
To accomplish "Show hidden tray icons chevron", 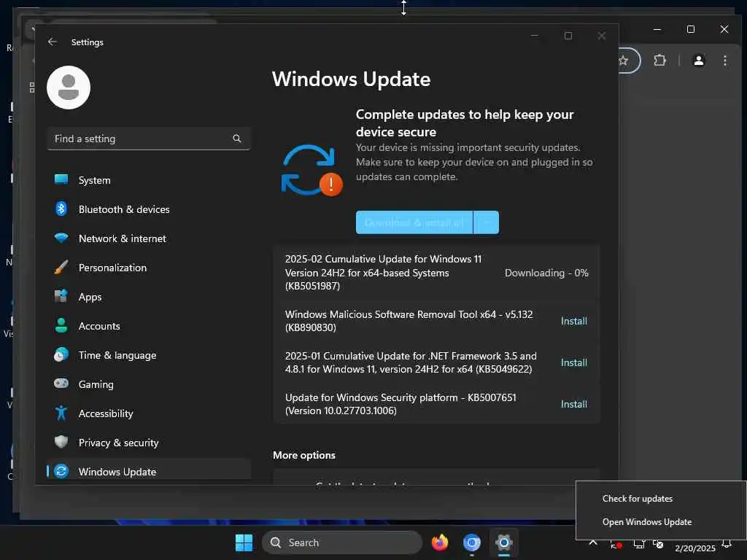I will click(593, 542).
